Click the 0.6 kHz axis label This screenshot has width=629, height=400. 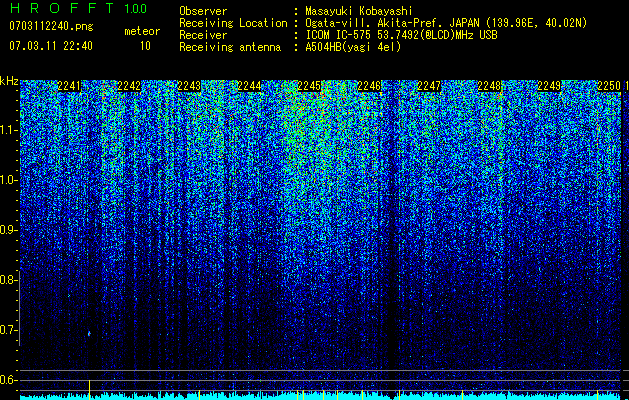[8, 380]
